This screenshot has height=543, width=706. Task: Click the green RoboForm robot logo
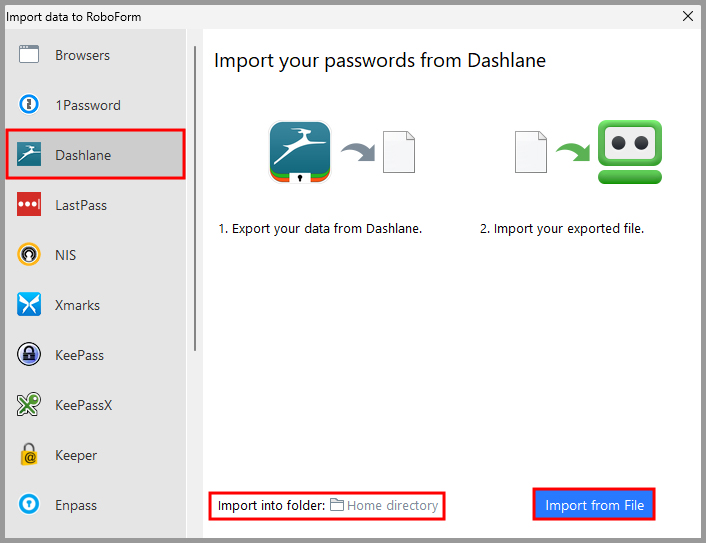[x=630, y=152]
